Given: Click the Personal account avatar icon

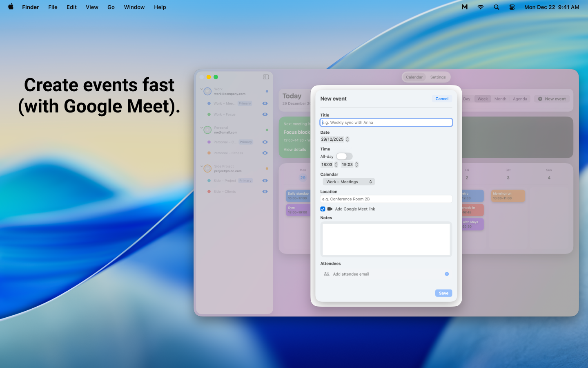Looking at the screenshot, I should click(207, 130).
